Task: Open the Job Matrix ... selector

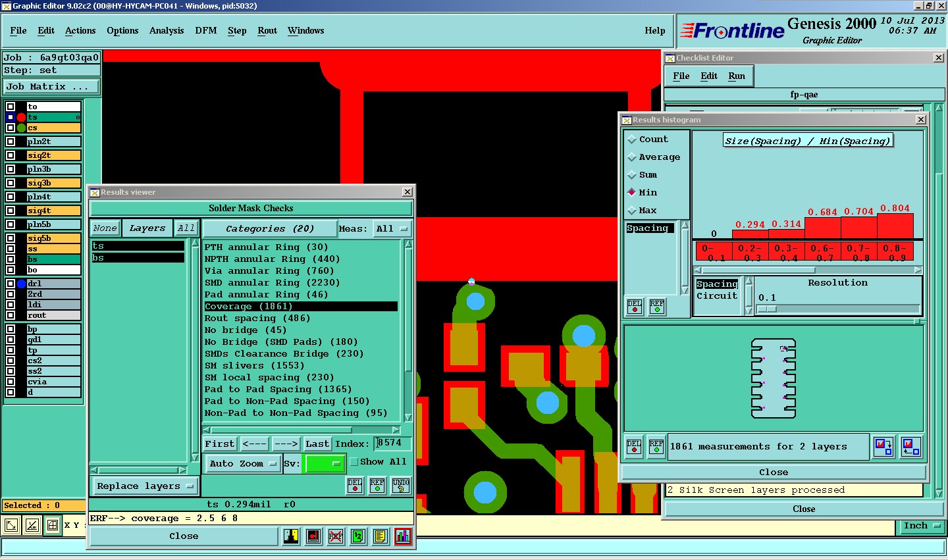Action: [x=51, y=86]
